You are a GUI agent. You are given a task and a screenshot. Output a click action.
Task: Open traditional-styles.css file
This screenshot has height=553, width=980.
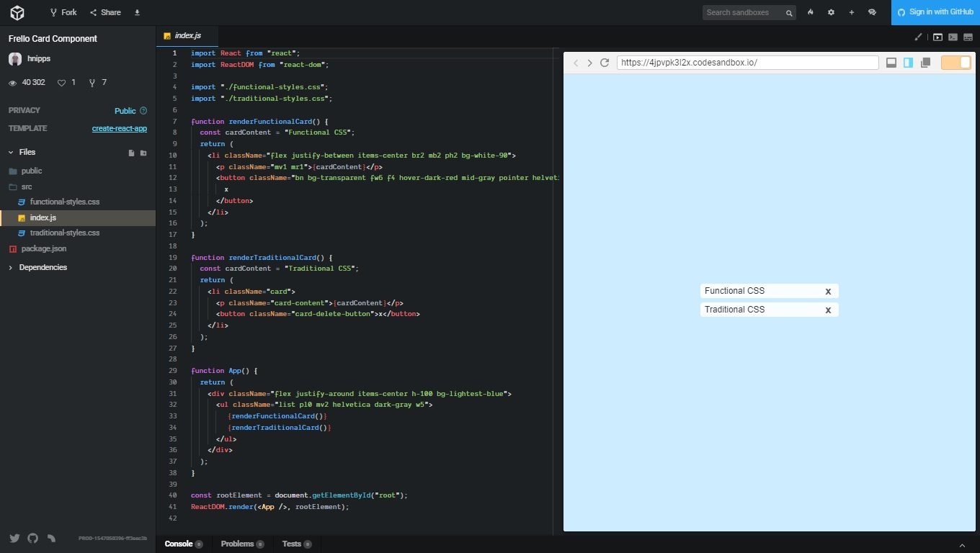[x=77, y=233]
